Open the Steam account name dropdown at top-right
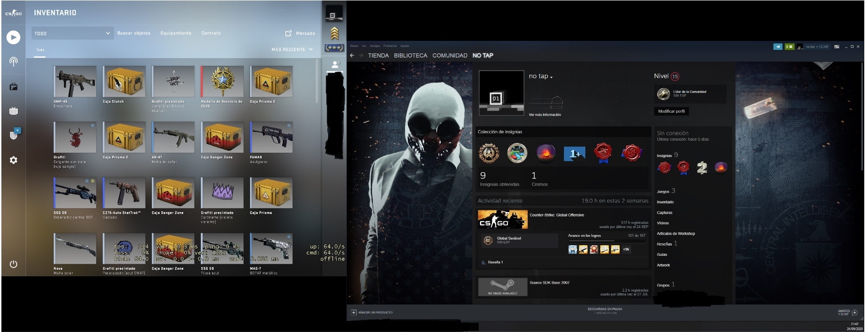This screenshot has height=332, width=868. [817, 47]
